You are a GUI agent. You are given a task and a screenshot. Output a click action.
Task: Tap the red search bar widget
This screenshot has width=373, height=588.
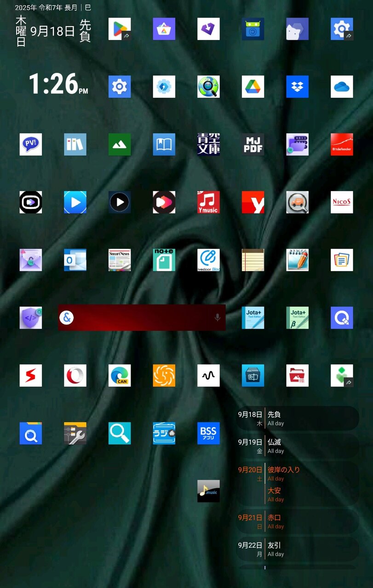point(142,317)
